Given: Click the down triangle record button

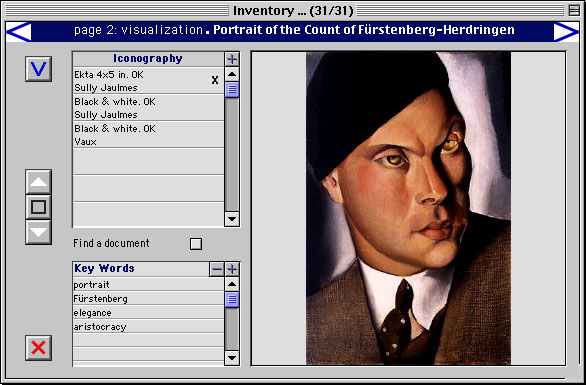Looking at the screenshot, I should [38, 232].
